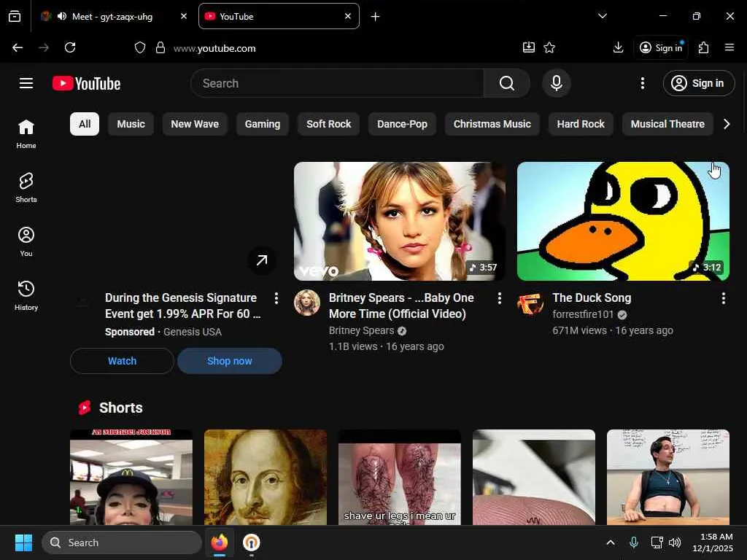Reload the page in browser

pos(70,47)
